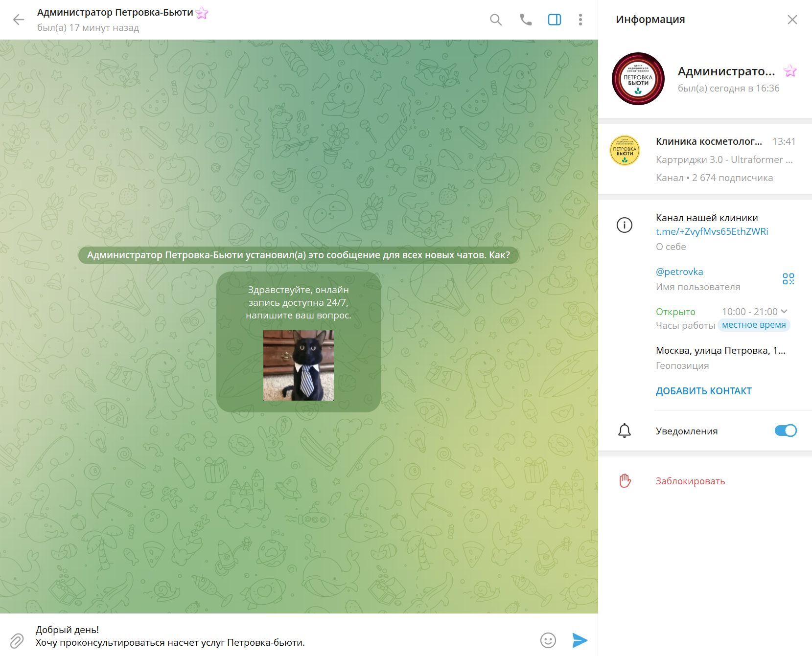Image resolution: width=812 pixels, height=656 pixels.
Task: Click the yellow channel avatar
Action: click(625, 151)
